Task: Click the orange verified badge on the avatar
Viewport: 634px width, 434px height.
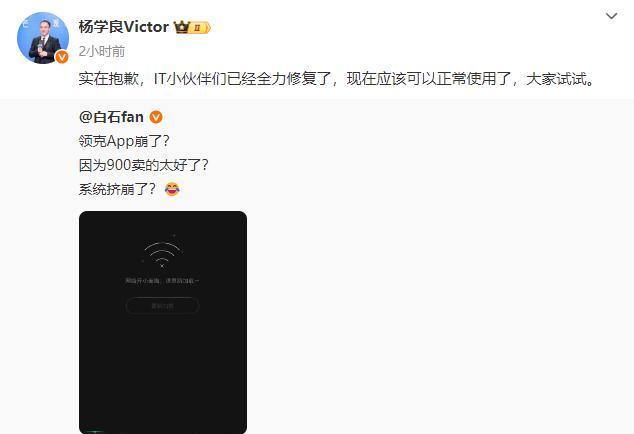Action: (x=61, y=57)
